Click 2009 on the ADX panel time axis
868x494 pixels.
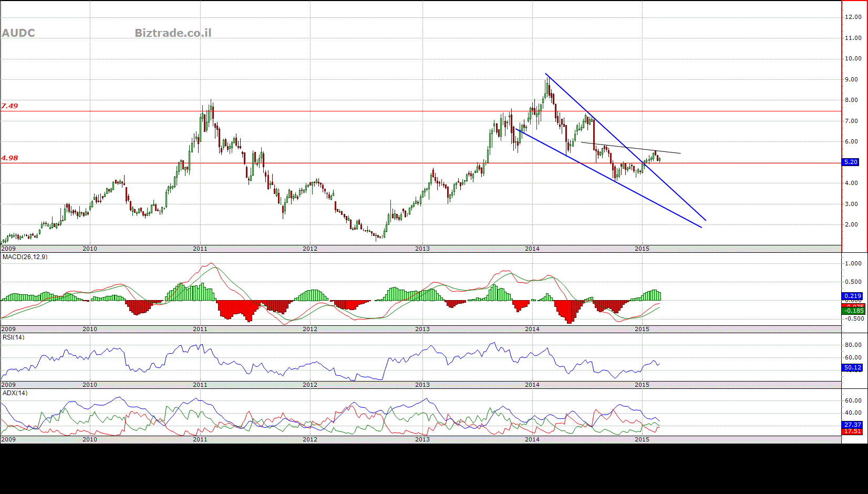pos(8,439)
